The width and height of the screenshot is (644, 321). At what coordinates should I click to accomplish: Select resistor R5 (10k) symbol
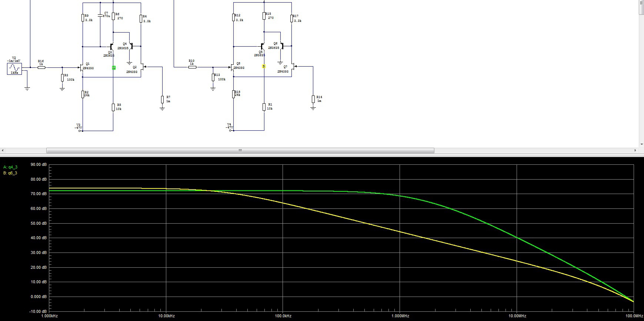point(113,107)
